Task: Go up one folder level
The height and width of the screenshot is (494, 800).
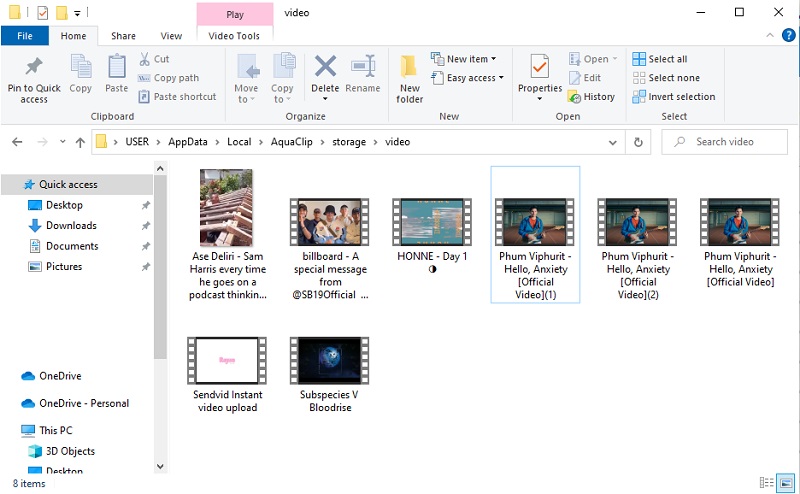Action: coord(80,142)
